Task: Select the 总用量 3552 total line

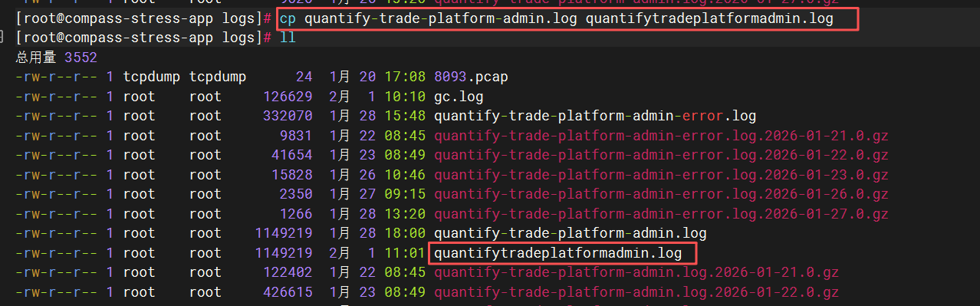Action: point(56,58)
